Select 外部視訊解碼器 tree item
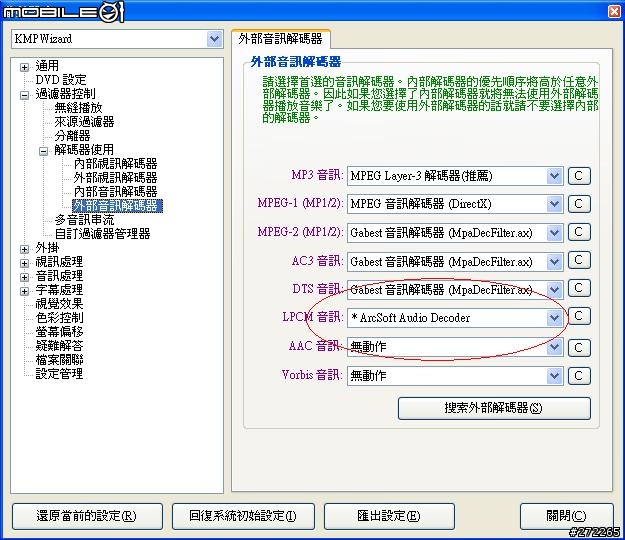The width and height of the screenshot is (625, 540). point(115,177)
